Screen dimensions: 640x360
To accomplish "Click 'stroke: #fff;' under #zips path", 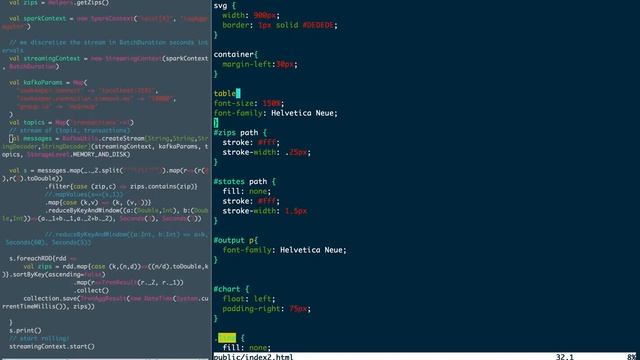I will [x=251, y=142].
